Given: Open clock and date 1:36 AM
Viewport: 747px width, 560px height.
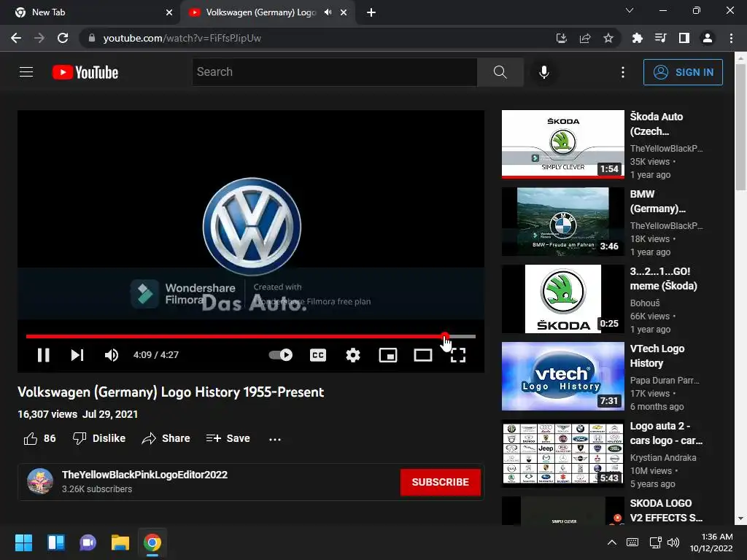Looking at the screenshot, I should click(x=711, y=542).
